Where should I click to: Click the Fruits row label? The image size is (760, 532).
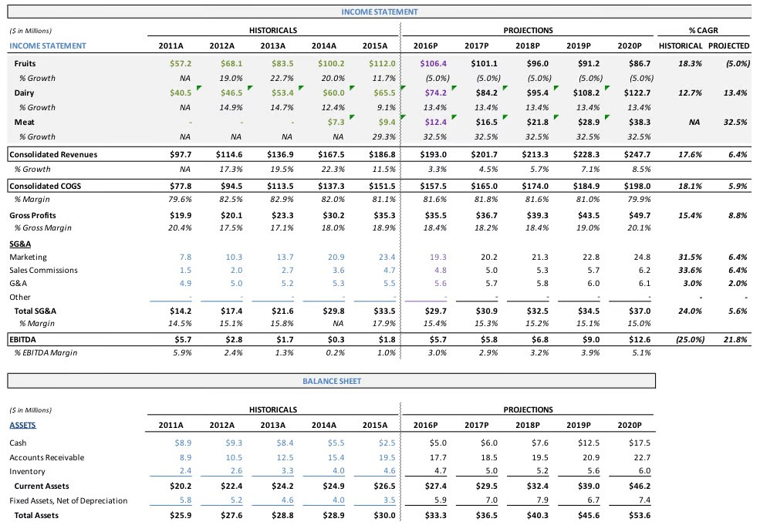(x=25, y=63)
